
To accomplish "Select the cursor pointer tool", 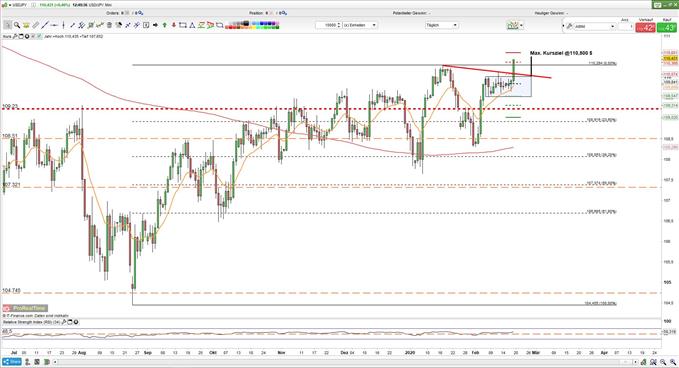I will point(7,25).
